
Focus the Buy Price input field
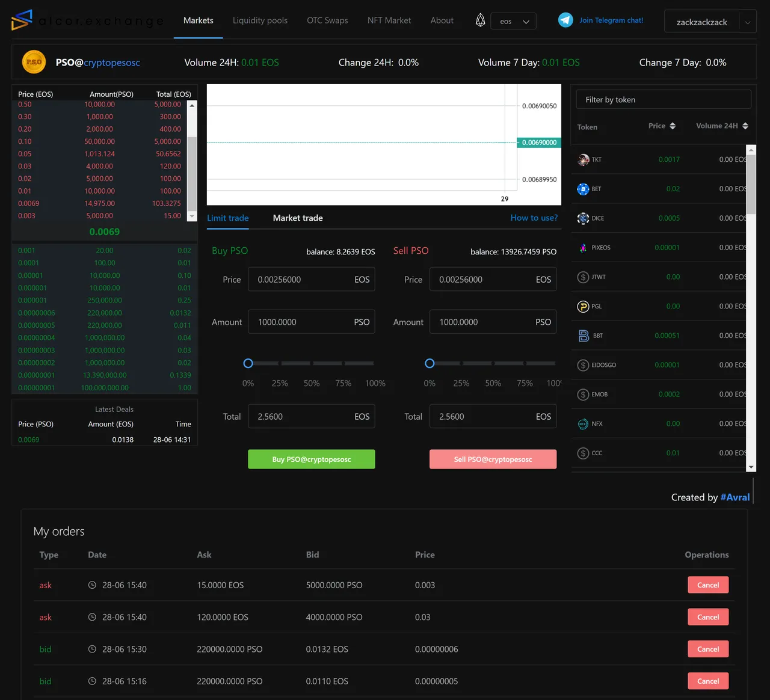312,280
